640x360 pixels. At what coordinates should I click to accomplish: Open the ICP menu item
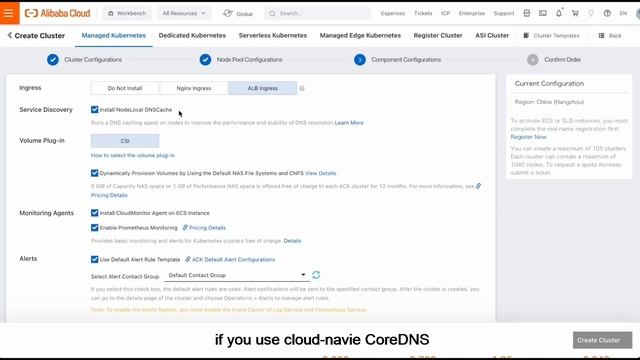point(445,13)
